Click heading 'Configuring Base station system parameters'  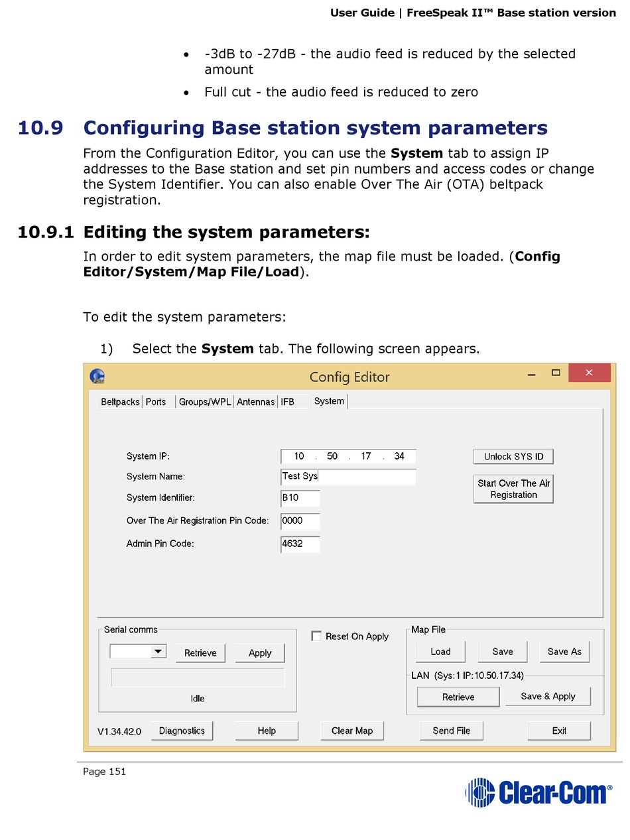pyautogui.click(x=316, y=127)
